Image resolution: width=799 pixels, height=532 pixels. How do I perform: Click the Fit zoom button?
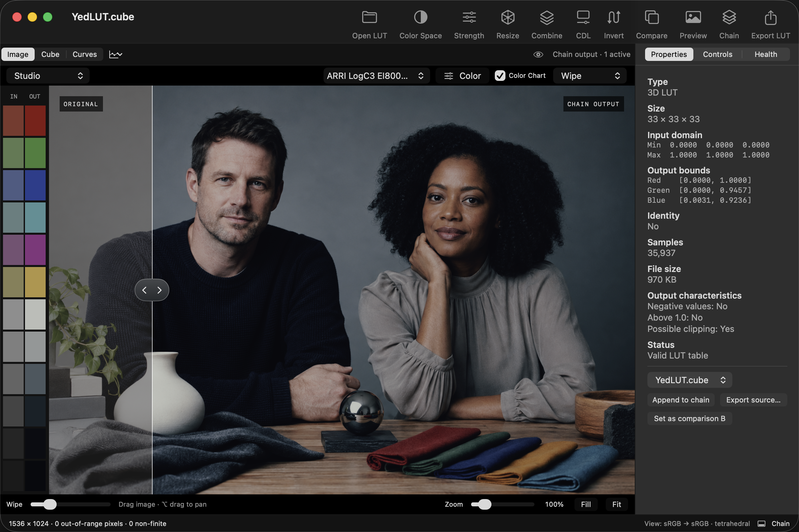616,504
